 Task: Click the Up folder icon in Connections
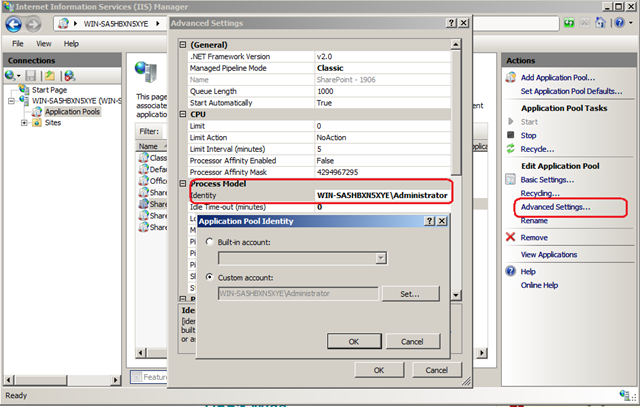(50, 76)
